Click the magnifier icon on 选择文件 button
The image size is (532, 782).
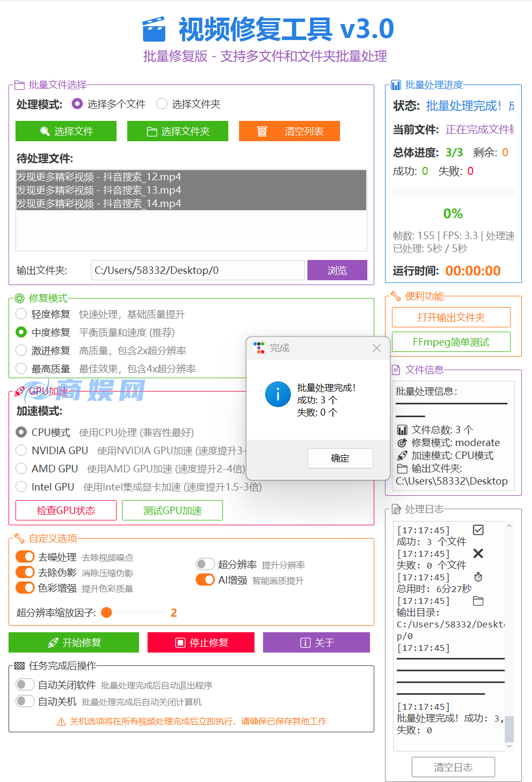(45, 131)
